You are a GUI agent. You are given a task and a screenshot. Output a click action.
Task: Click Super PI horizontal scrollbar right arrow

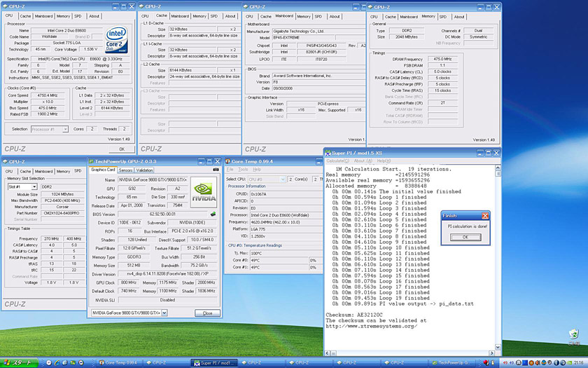[492, 353]
